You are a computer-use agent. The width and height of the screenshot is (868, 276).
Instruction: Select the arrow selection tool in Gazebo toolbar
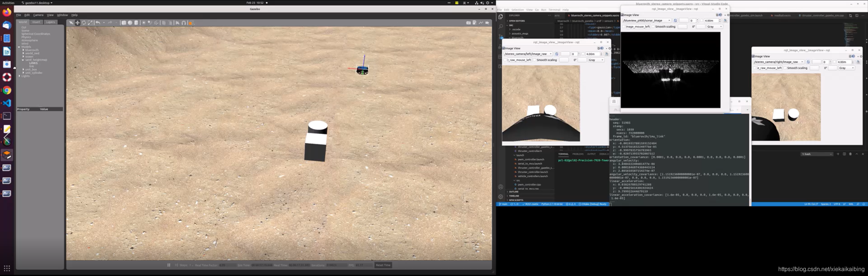[71, 23]
